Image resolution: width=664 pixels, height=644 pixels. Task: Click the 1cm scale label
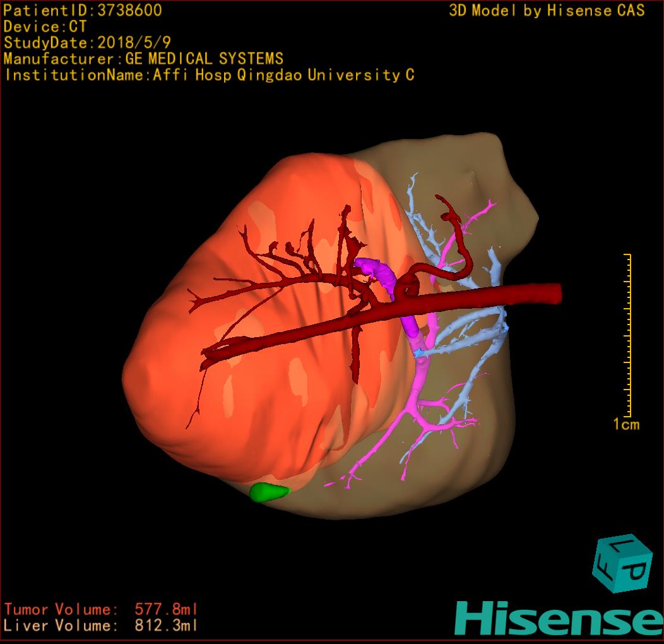pyautogui.click(x=626, y=424)
